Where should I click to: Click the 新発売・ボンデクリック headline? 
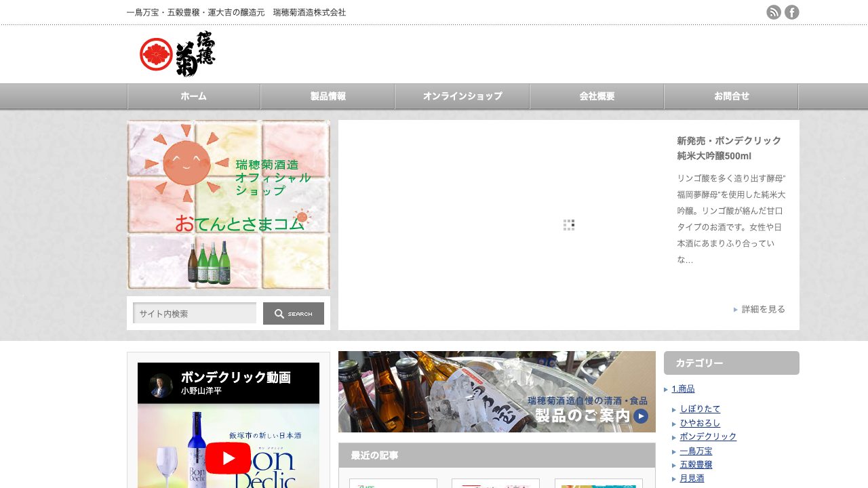click(x=729, y=148)
